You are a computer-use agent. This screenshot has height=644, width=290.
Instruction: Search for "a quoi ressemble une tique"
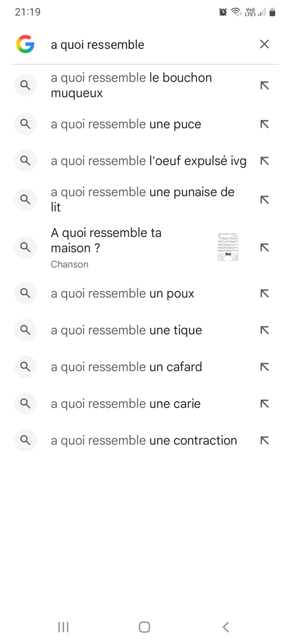point(126,330)
